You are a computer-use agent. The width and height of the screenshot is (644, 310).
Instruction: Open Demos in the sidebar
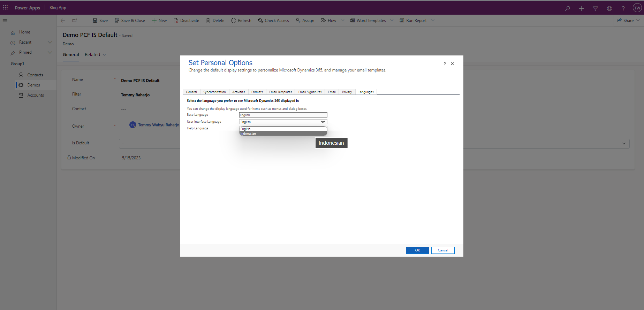tap(33, 85)
